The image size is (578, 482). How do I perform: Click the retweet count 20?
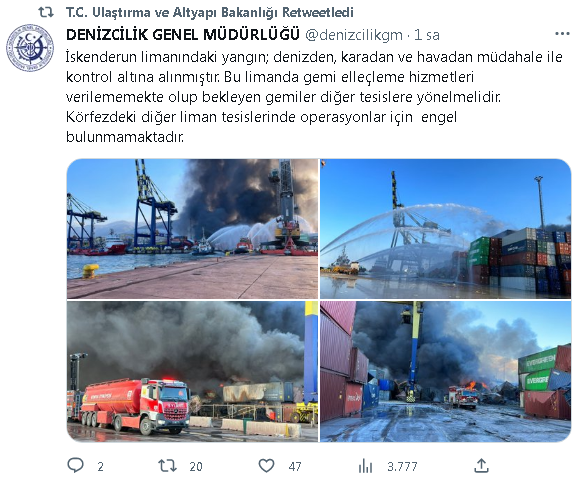point(196,467)
